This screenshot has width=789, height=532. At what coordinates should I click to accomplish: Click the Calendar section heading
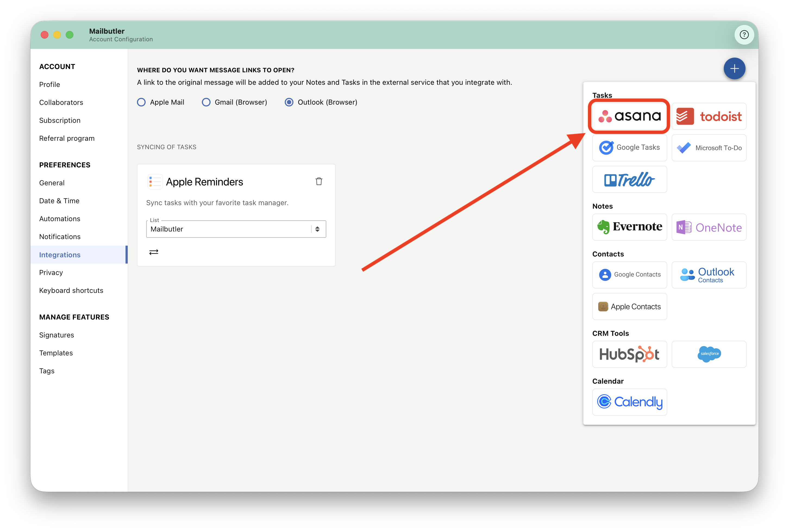pos(608,381)
